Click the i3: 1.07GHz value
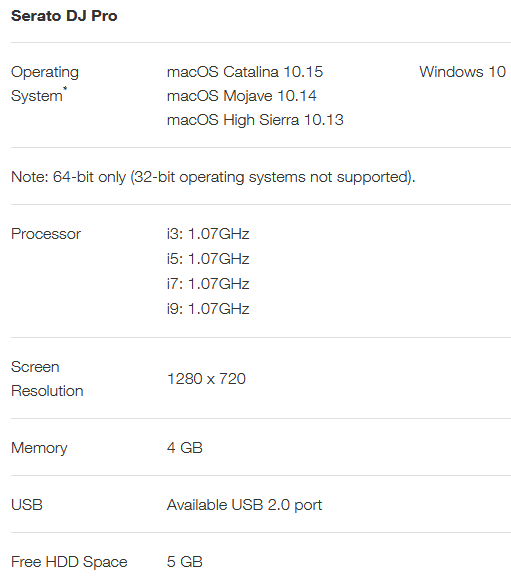The width and height of the screenshot is (511, 578). pyautogui.click(x=208, y=234)
